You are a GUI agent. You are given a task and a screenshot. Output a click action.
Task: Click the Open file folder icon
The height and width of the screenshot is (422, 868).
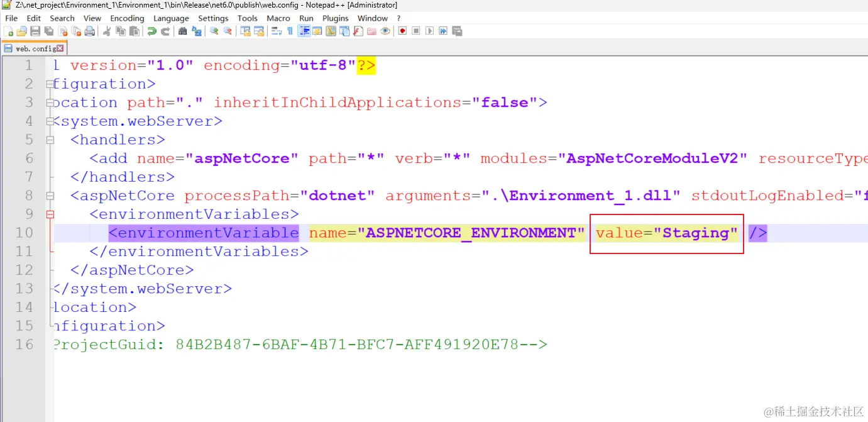tap(21, 31)
